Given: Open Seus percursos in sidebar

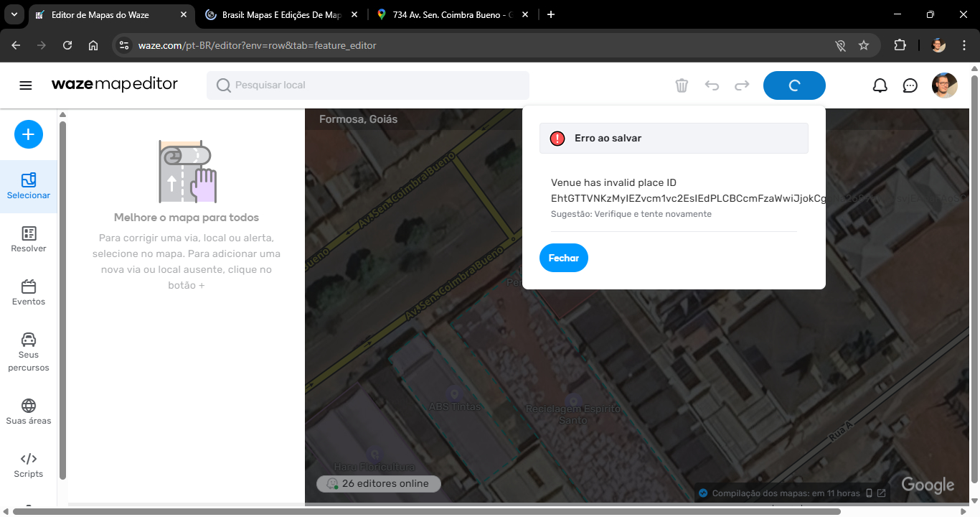Looking at the screenshot, I should pos(29,352).
